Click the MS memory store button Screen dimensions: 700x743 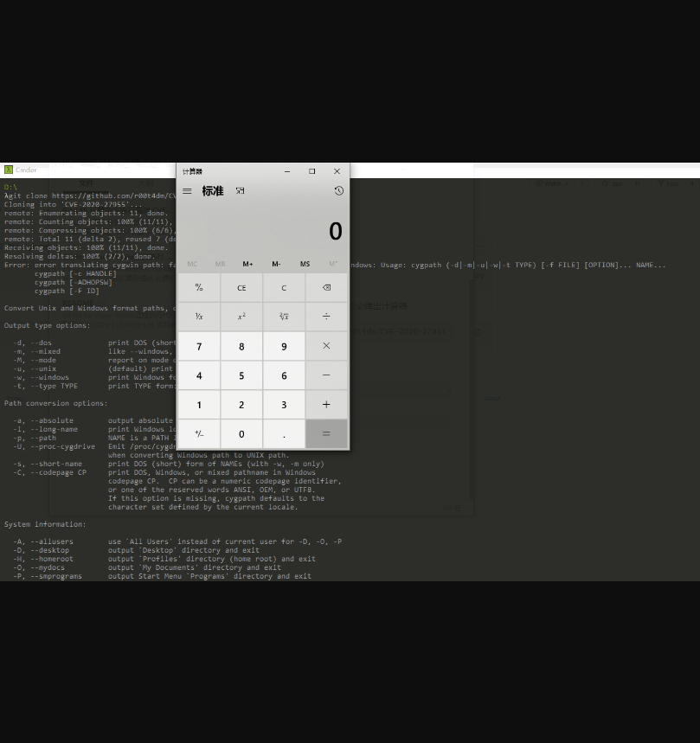pos(305,264)
